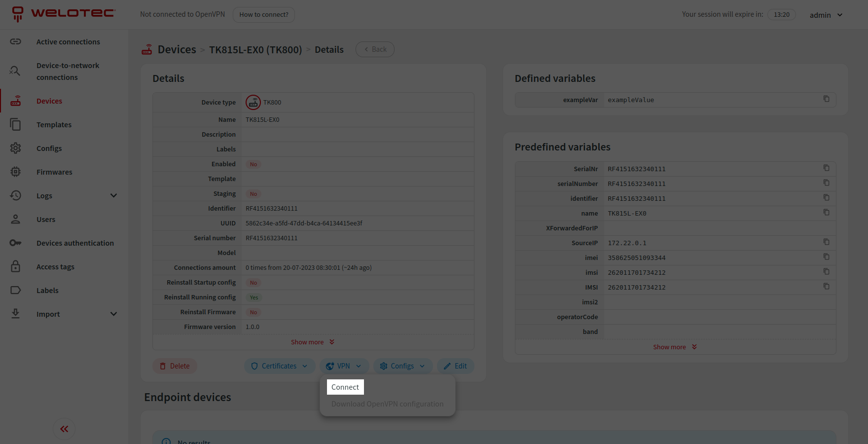Image resolution: width=868 pixels, height=444 pixels.
Task: Expand the Import submenu
Action: (113, 314)
